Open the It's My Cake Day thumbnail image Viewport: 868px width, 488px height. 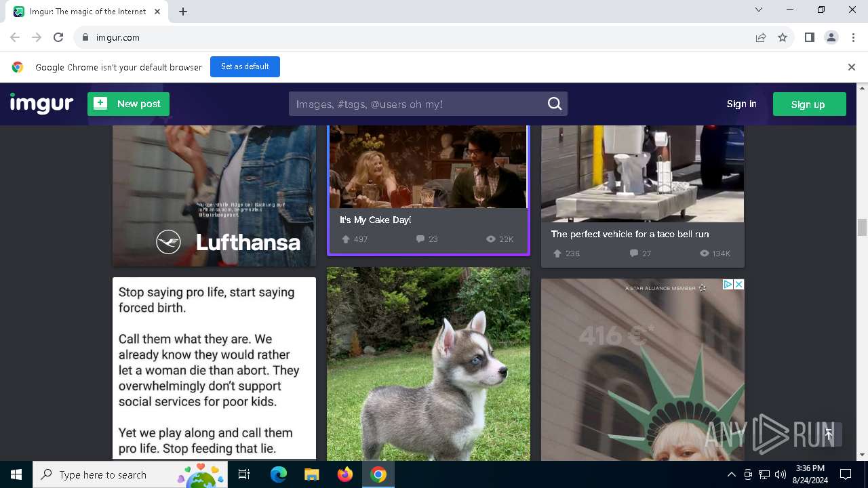429,167
